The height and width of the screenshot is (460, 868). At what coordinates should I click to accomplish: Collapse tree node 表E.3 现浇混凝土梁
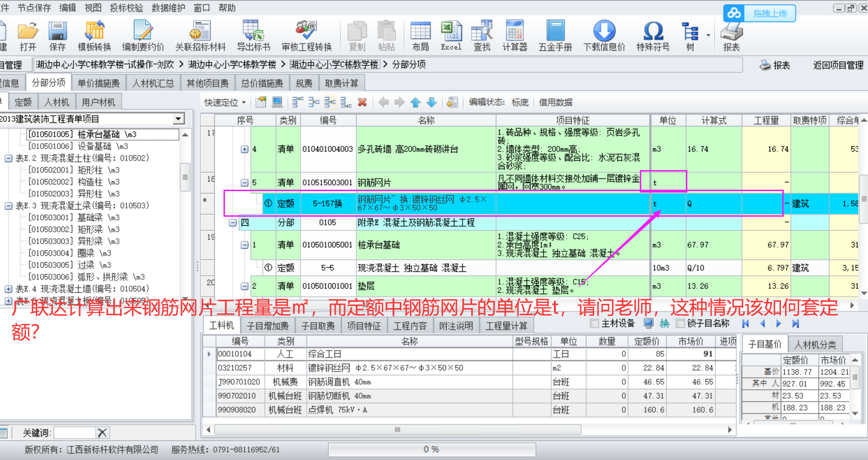point(8,206)
